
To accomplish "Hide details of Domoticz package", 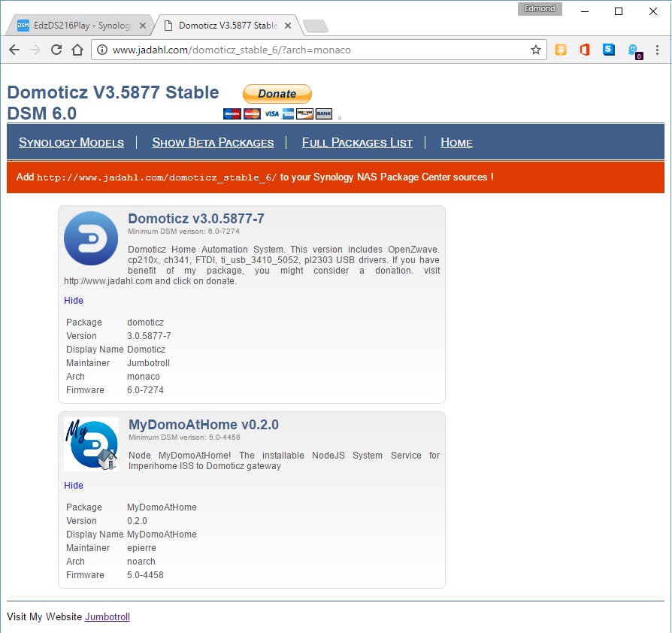I will (73, 301).
